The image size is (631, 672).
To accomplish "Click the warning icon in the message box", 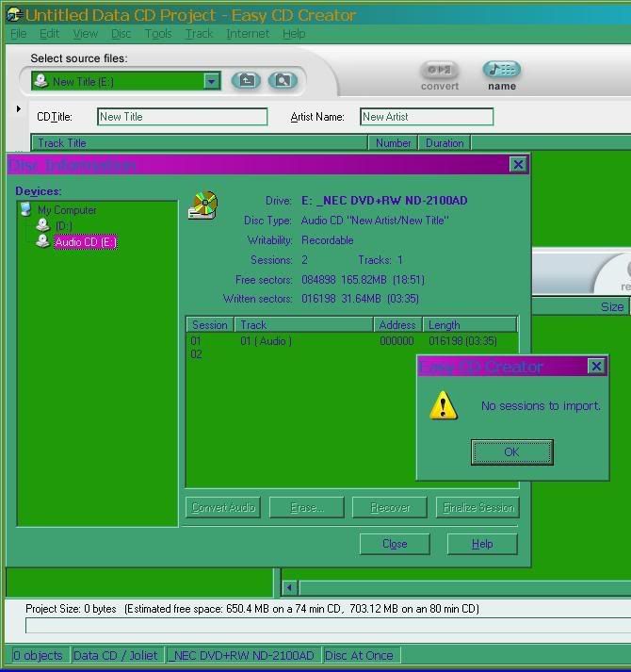I will (444, 405).
